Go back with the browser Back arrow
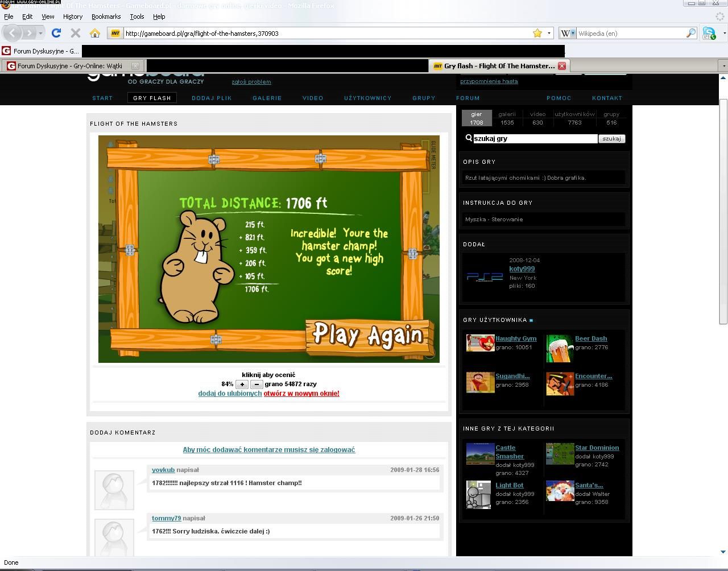 pos(12,33)
